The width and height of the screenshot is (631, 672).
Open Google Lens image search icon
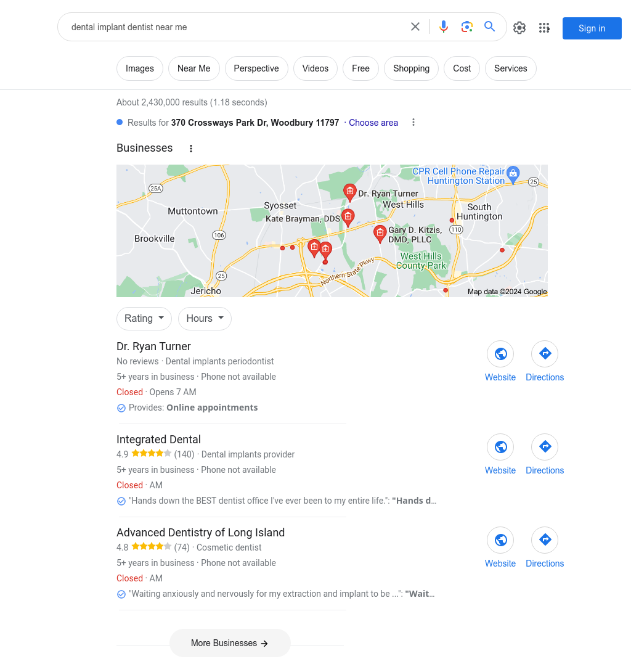click(x=466, y=27)
